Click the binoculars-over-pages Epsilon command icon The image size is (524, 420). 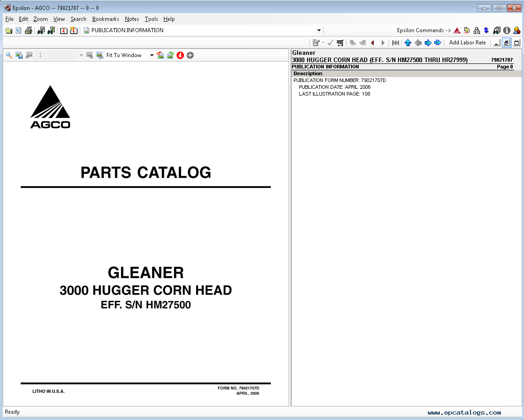[x=497, y=30]
